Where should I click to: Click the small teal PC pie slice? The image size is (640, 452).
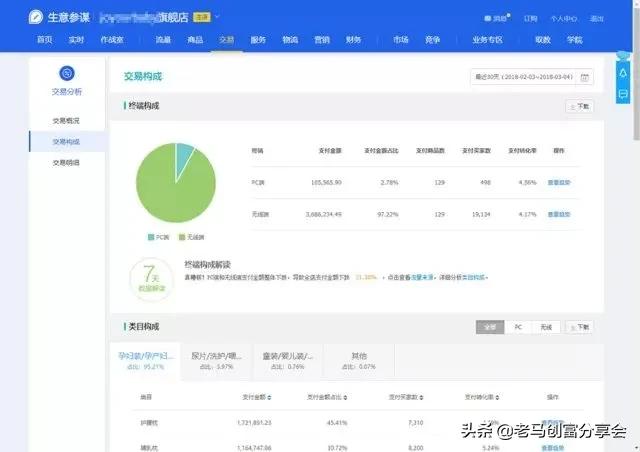[x=183, y=157]
